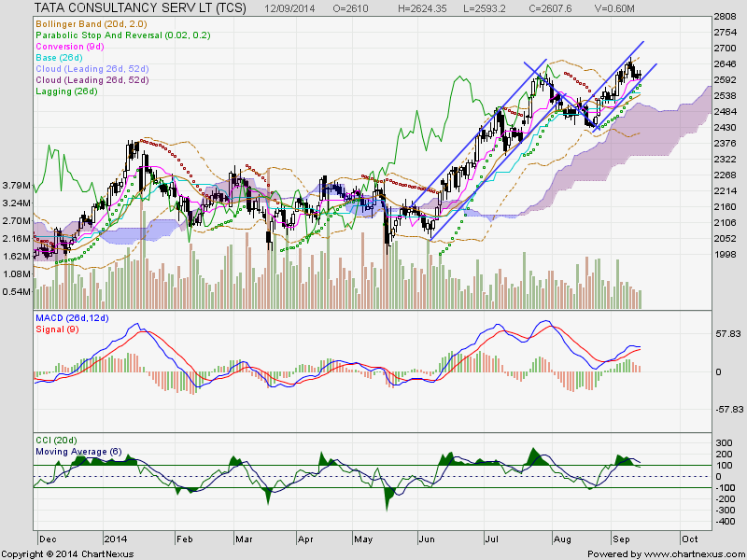The image size is (747, 560).
Task: Click the open value O=2610
Action: [350, 8]
